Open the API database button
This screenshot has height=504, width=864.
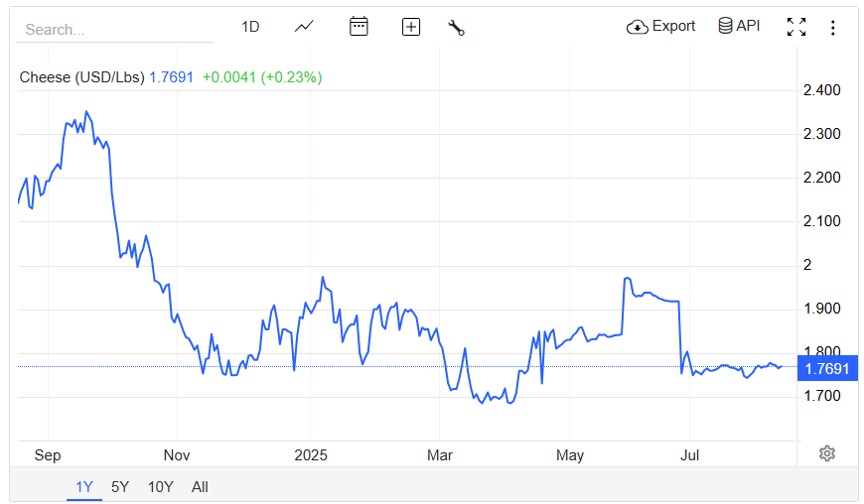click(x=739, y=26)
